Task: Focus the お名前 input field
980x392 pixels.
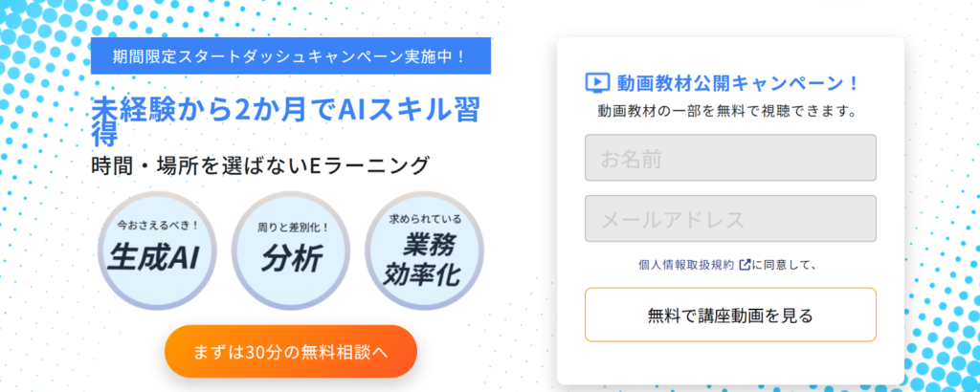Action: [730, 158]
